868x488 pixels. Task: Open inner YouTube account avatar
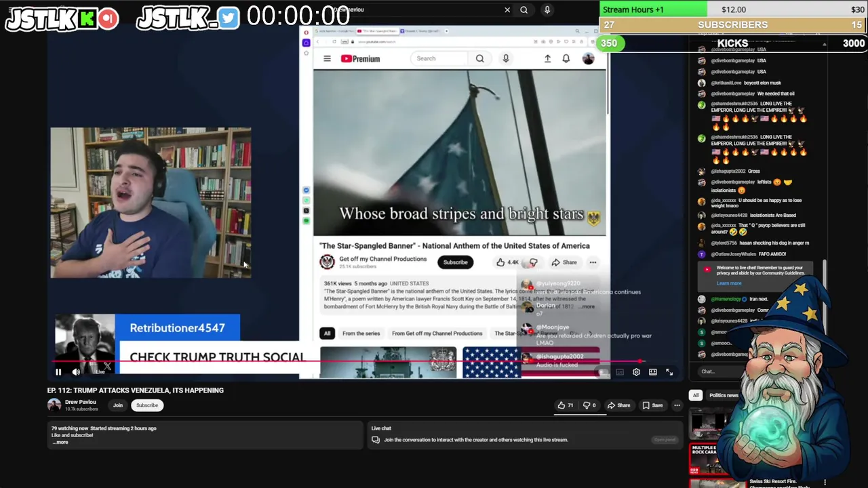(x=588, y=58)
